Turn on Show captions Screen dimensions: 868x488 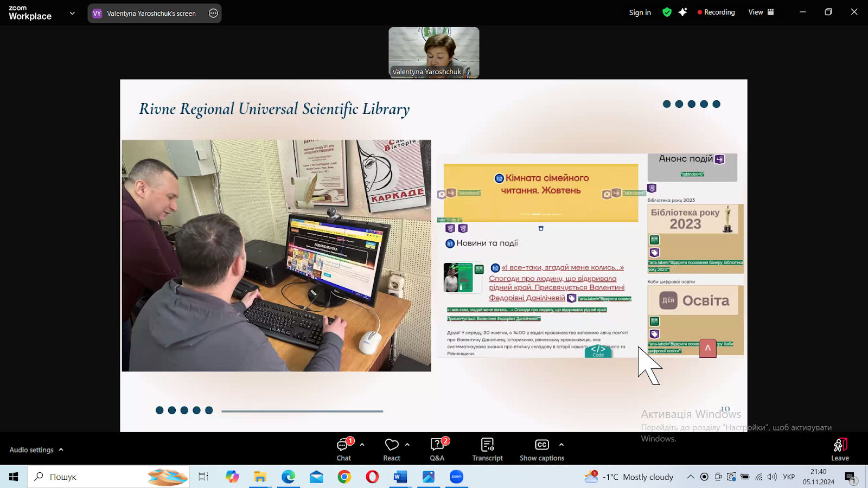[x=542, y=450]
